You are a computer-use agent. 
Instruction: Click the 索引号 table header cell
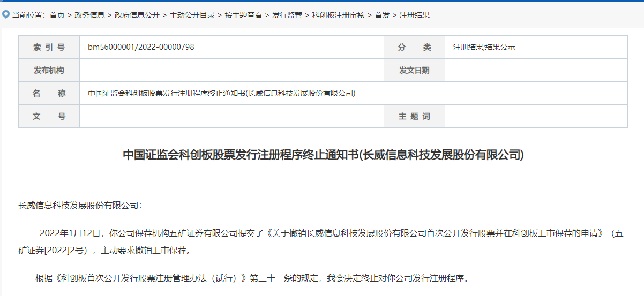[x=49, y=47]
